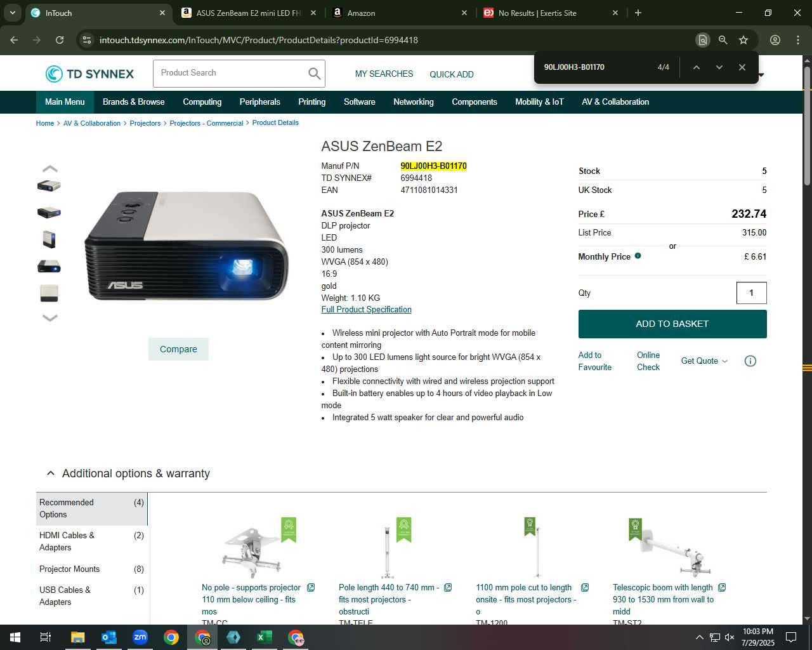Reload the page
This screenshot has width=812, height=650.
tap(60, 40)
